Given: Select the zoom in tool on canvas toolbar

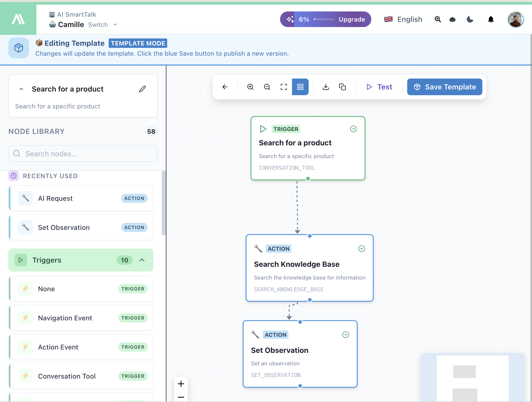Looking at the screenshot, I should (250, 87).
